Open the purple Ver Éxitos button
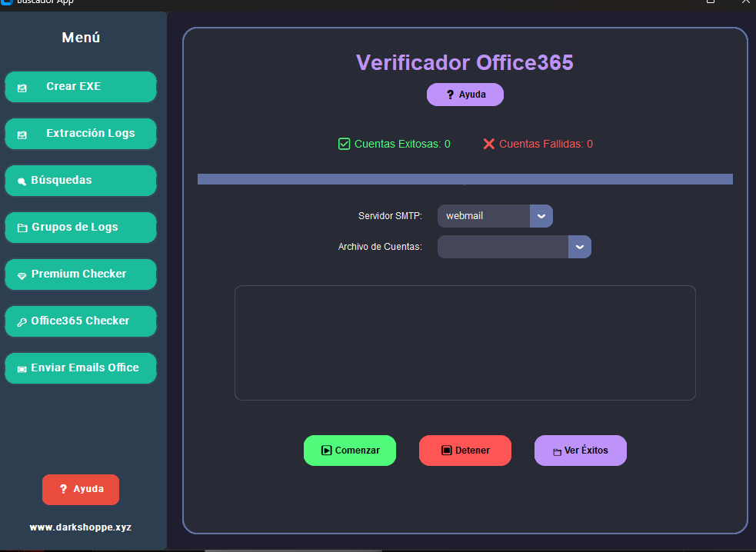 [x=581, y=451]
